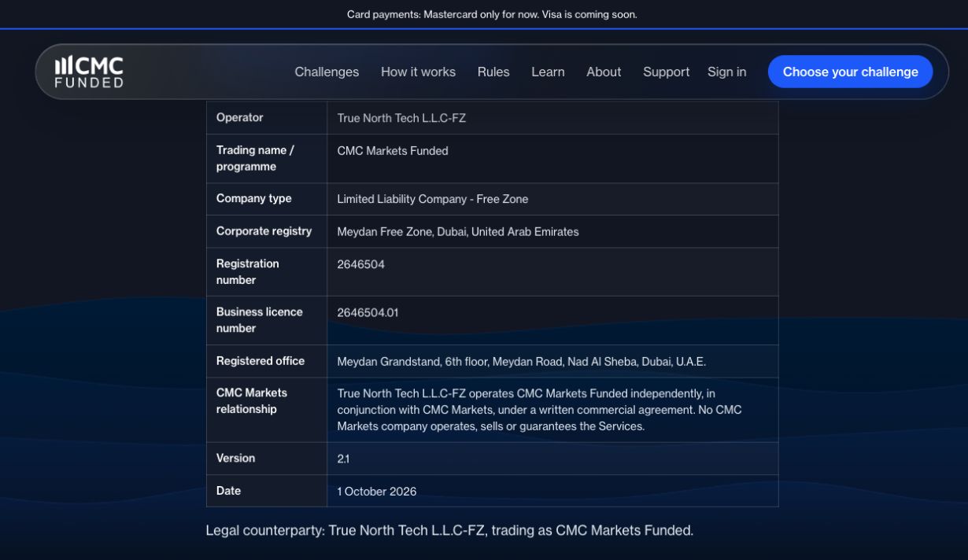
Task: Open the Support page
Action: (666, 72)
